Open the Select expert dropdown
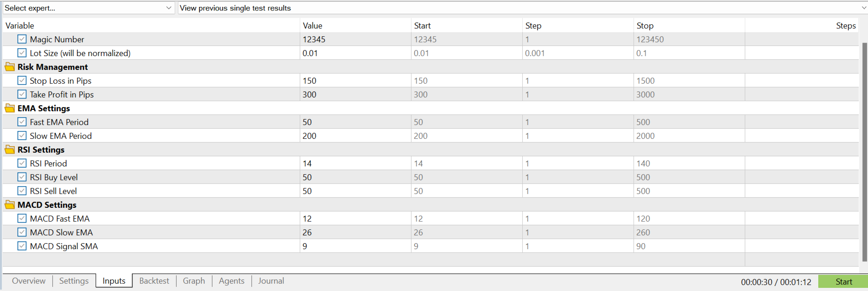The height and width of the screenshot is (291, 868). 89,8
